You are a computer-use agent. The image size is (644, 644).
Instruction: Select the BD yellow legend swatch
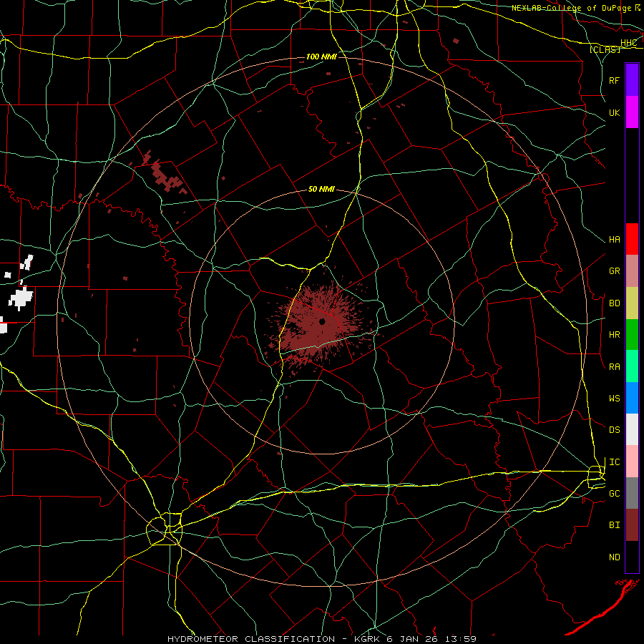click(632, 303)
